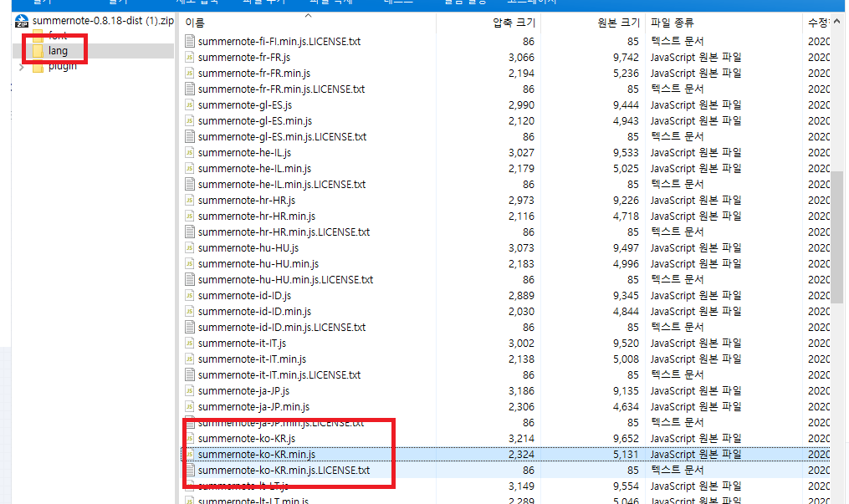Viewport: 849px width, 504px height.
Task: Click the text file icon of summernote-fr-FR.min.js.LICENSE.txt
Action: [x=190, y=89]
